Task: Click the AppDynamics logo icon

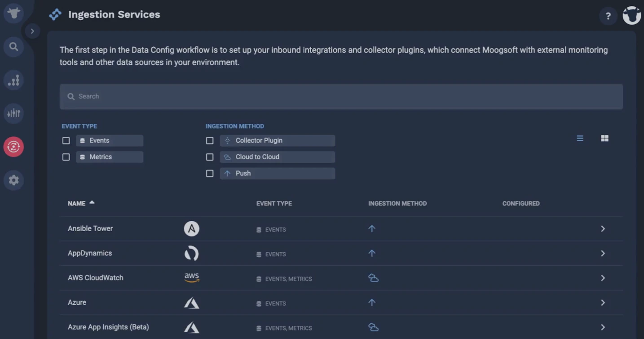Action: click(x=191, y=253)
